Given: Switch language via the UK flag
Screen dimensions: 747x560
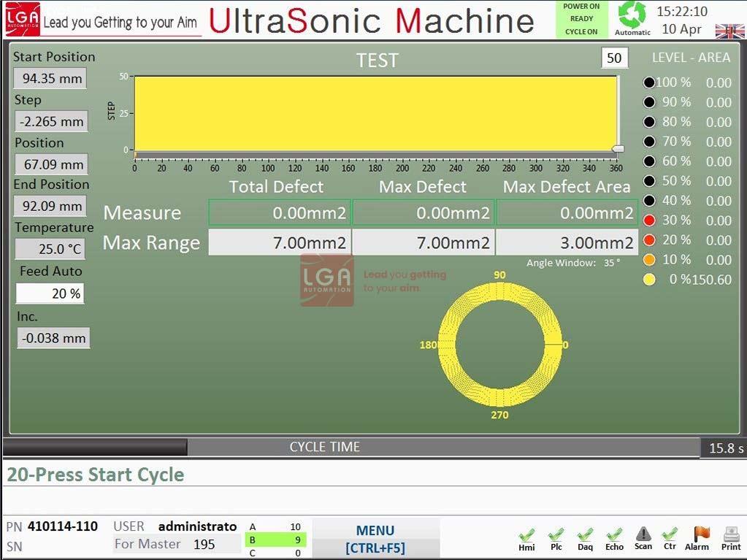Looking at the screenshot, I should [x=729, y=31].
